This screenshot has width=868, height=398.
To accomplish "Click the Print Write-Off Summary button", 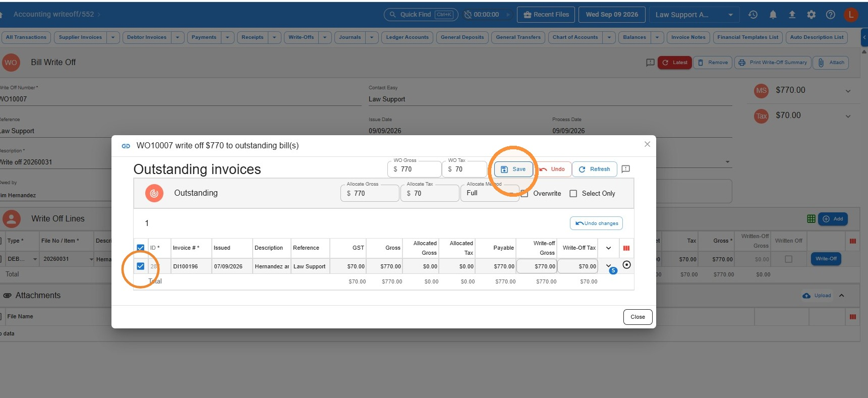I will click(x=773, y=63).
